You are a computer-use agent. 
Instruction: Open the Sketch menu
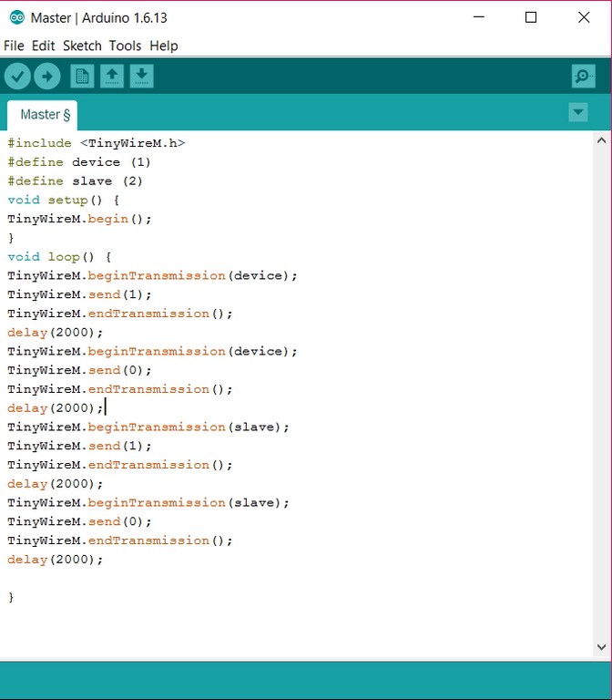[x=82, y=46]
